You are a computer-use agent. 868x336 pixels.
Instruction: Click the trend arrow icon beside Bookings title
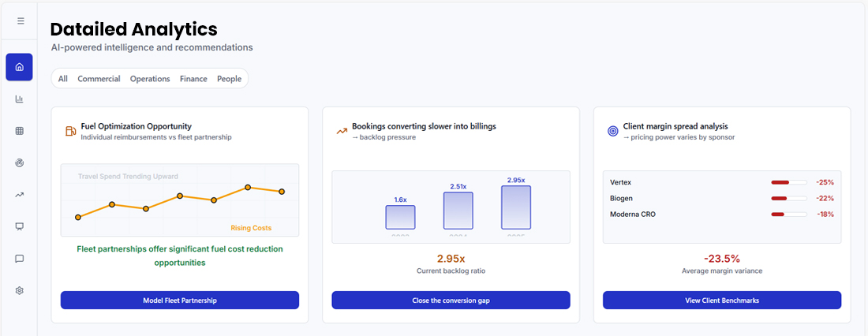point(342,131)
